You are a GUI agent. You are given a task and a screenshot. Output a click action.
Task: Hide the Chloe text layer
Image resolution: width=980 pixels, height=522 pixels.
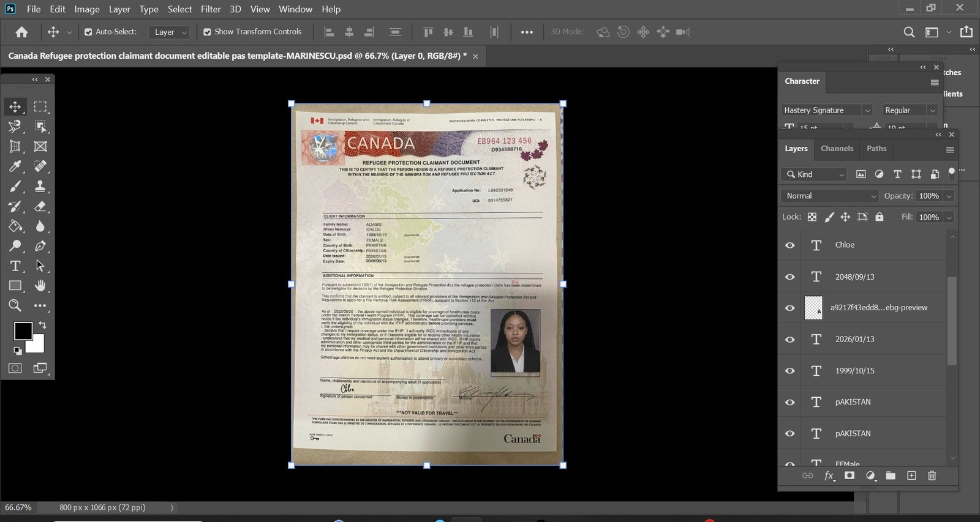(790, 245)
